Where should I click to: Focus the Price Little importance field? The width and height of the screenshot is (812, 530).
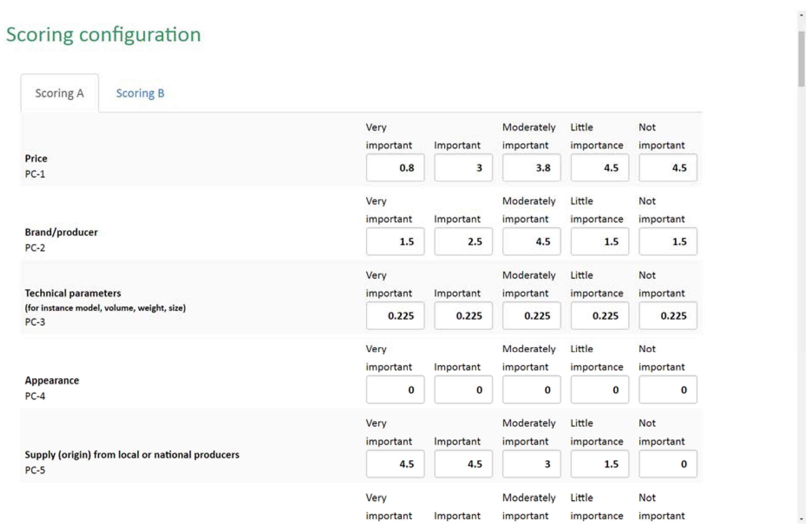click(x=600, y=168)
